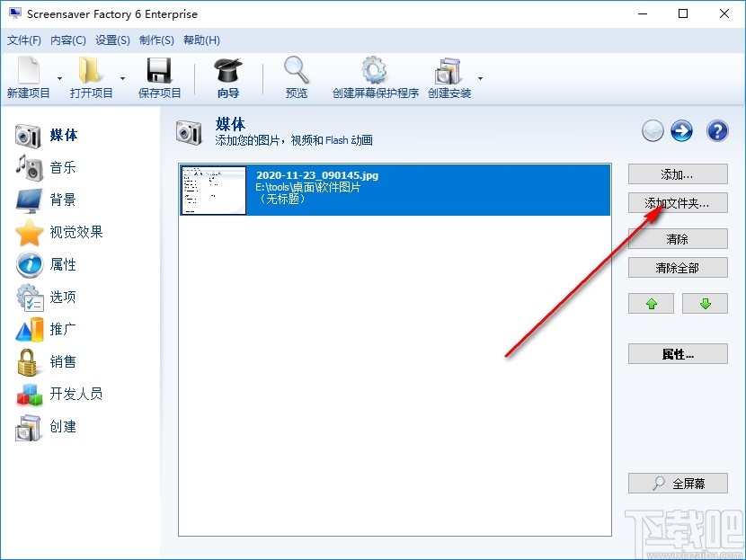Minimize the Screensaver Factory window
The width and height of the screenshot is (746, 560).
click(643, 13)
